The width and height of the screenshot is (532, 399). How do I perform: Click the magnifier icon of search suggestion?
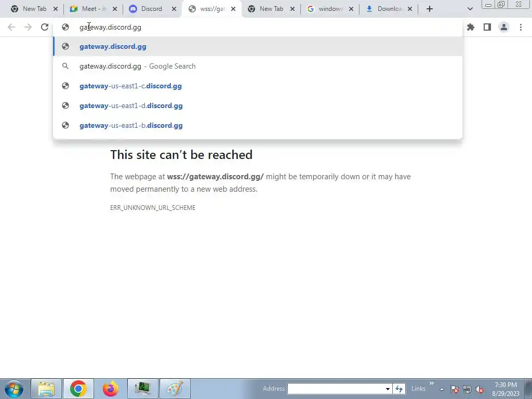click(65, 66)
